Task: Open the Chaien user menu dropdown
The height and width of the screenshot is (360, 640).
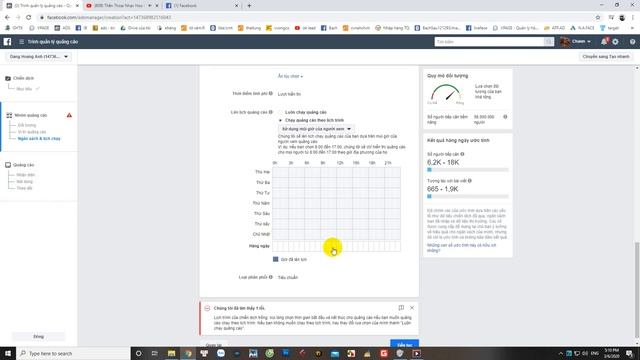Action: tap(576, 42)
